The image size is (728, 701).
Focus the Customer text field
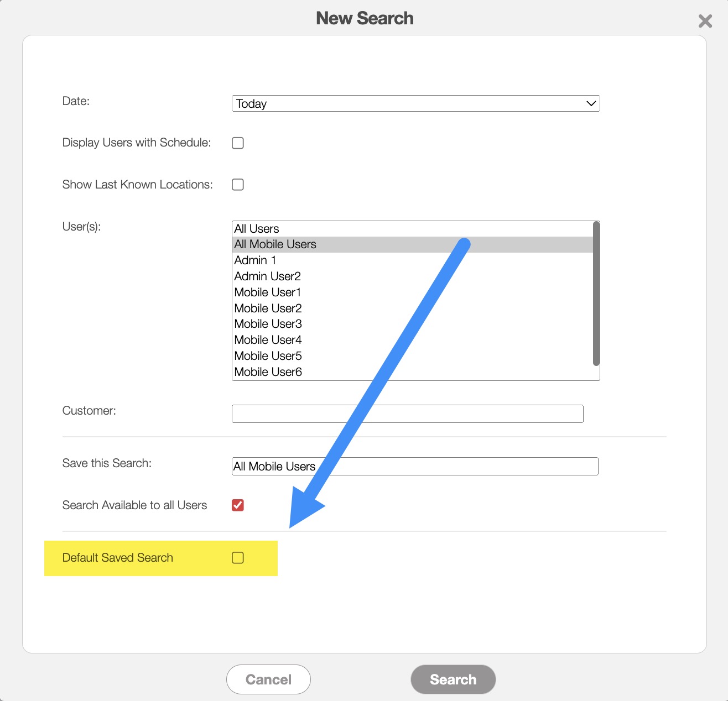click(x=407, y=414)
